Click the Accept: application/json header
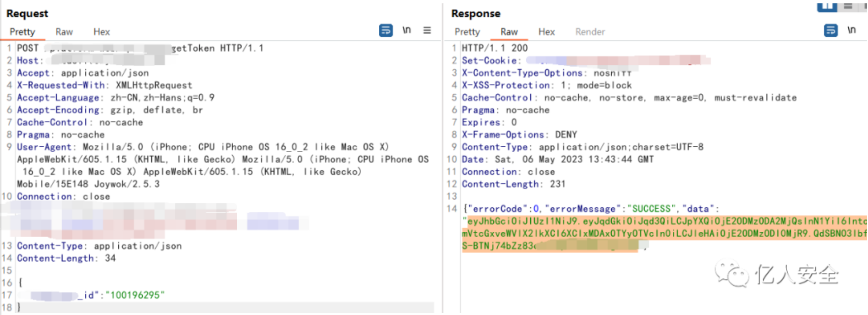Image resolution: width=868 pixels, height=315 pixels. (83, 73)
